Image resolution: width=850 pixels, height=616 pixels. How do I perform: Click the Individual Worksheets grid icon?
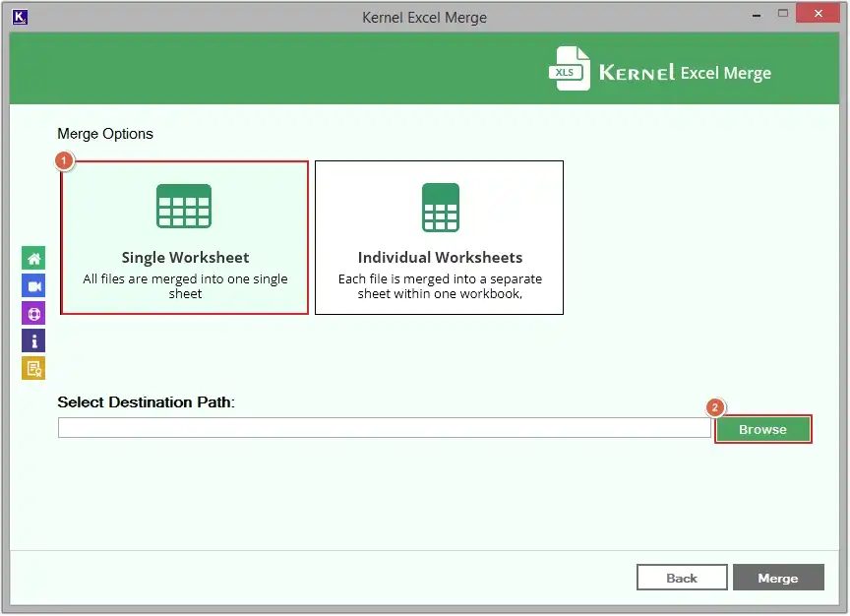point(439,207)
